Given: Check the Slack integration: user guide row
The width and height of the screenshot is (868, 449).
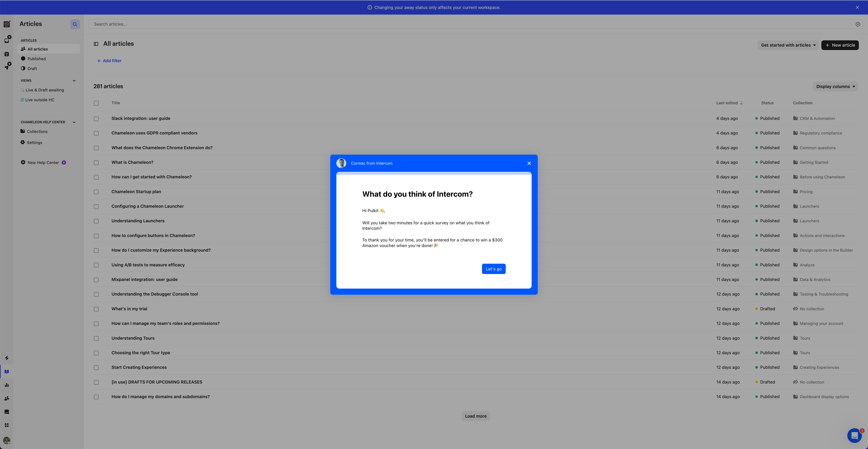Looking at the screenshot, I should (96, 119).
